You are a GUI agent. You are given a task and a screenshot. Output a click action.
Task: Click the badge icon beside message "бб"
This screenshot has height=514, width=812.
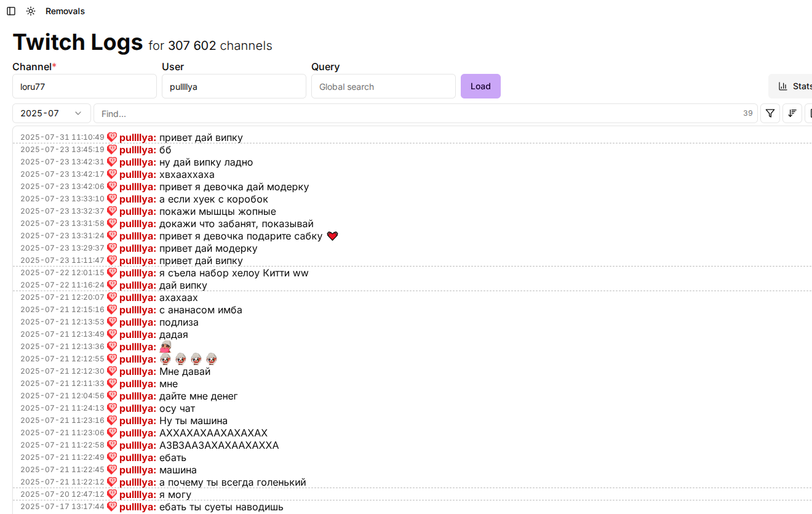[x=112, y=150]
